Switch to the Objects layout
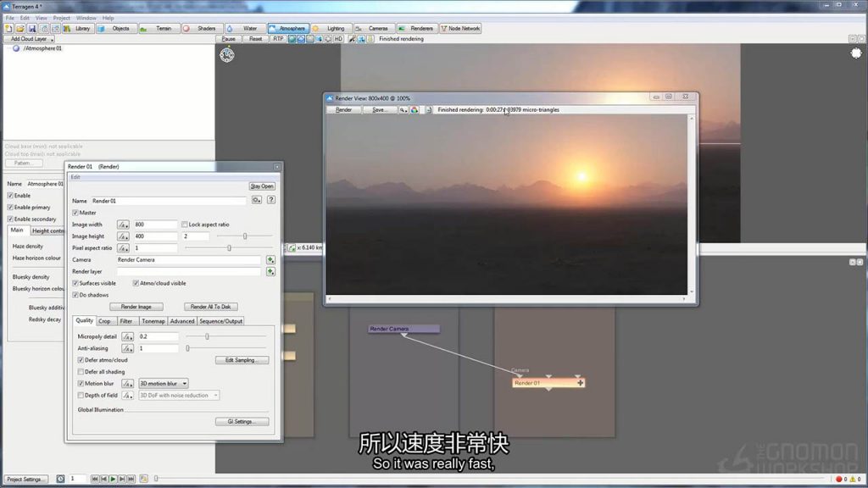Viewport: 868px width, 488px height. (x=115, y=28)
